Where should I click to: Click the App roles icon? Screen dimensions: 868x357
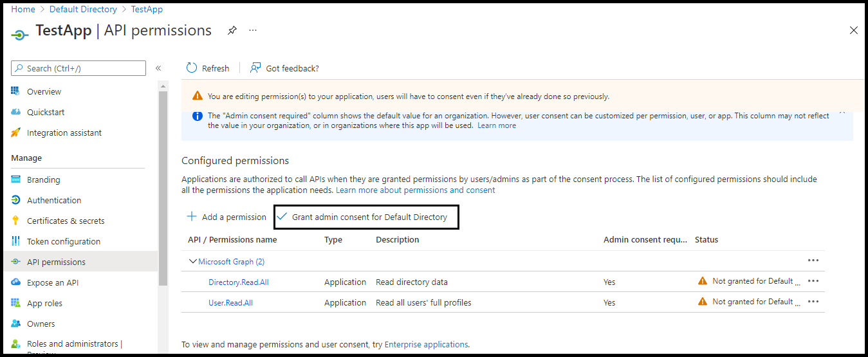[16, 303]
